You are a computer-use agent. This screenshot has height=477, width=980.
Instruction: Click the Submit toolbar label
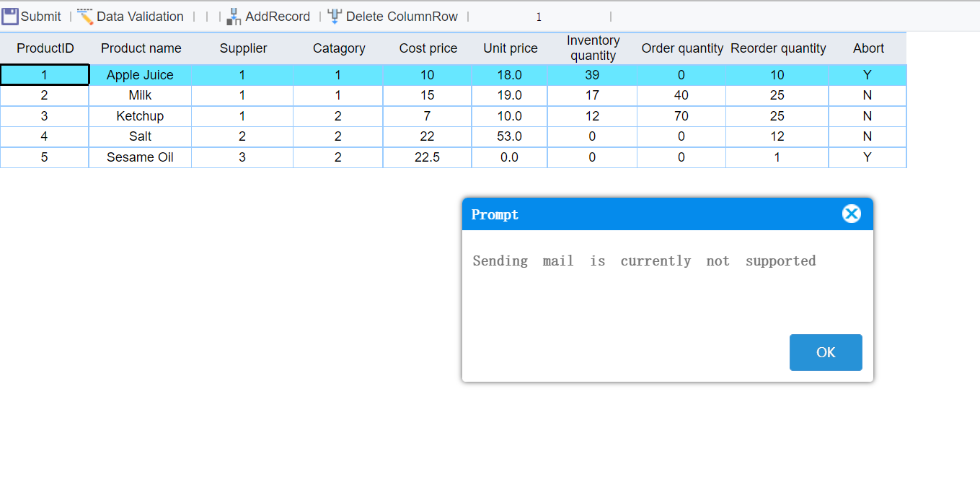[x=41, y=16]
